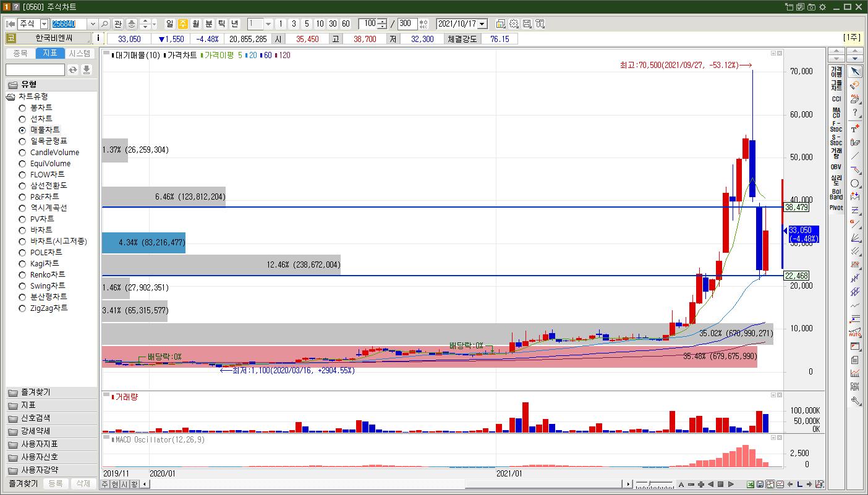Click the OBV indicator shortcut button

836,167
